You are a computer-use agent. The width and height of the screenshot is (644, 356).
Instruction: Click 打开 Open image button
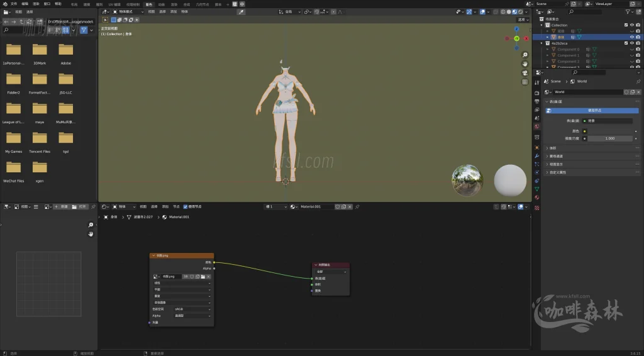click(x=80, y=206)
